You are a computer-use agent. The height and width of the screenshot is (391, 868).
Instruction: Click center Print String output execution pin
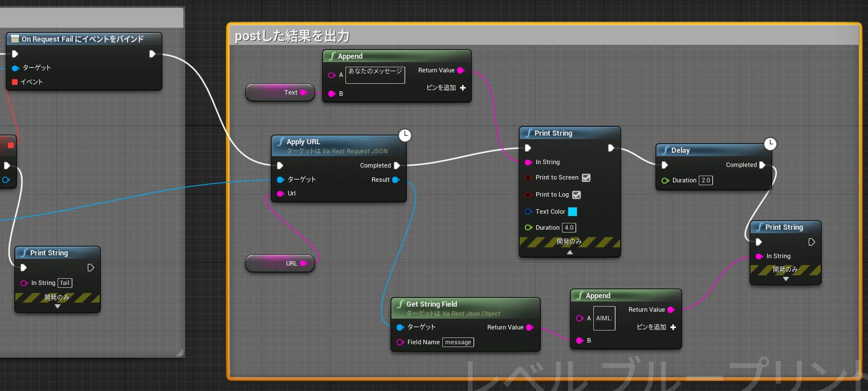point(611,148)
